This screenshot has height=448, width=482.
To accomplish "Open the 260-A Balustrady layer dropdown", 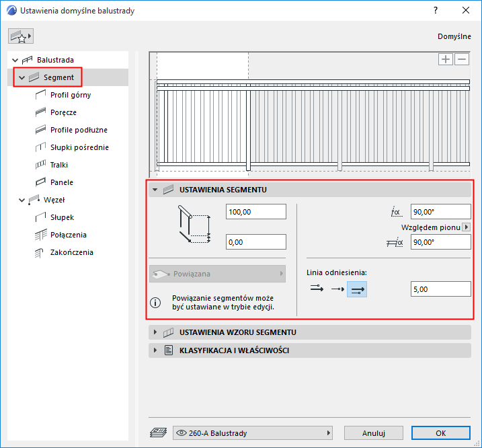I will click(253, 433).
